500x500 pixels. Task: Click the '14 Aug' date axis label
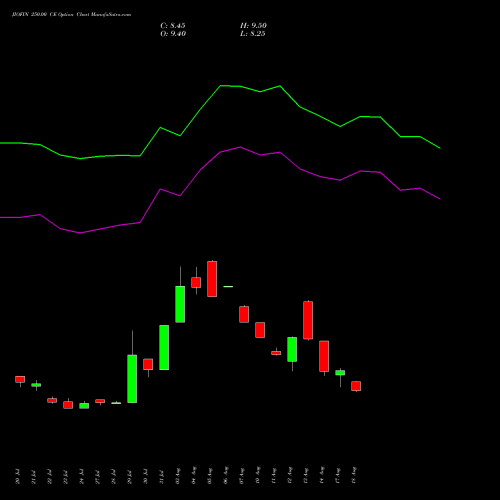coord(322,476)
